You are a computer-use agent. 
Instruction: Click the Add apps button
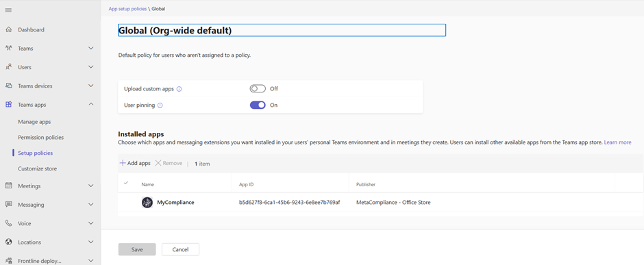pyautogui.click(x=135, y=163)
